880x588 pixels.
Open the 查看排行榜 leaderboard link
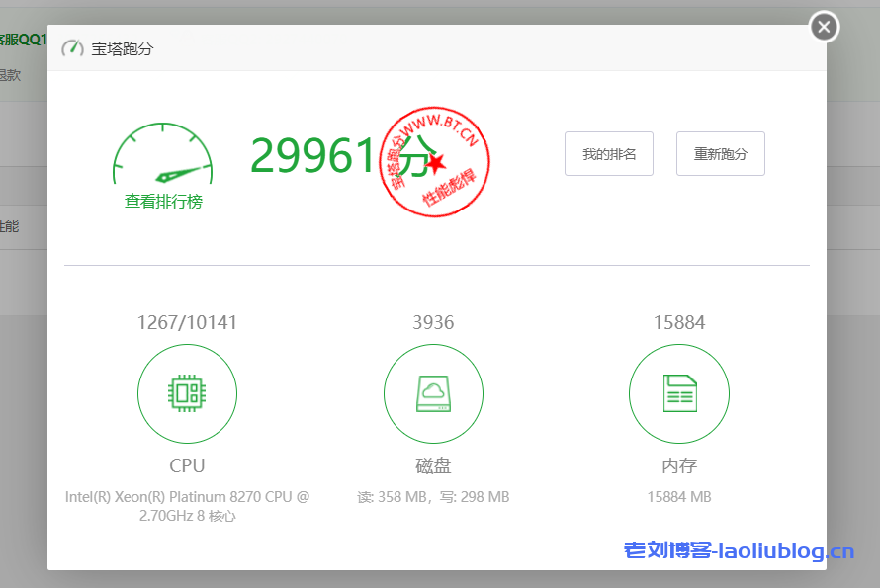click(x=163, y=202)
